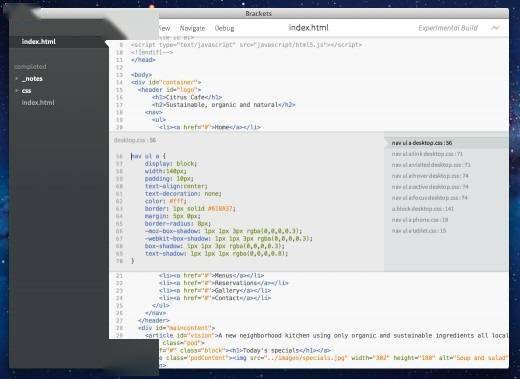Click the Live Preview lightning bolt icon
Screen dimensions: 520x379
(495, 28)
